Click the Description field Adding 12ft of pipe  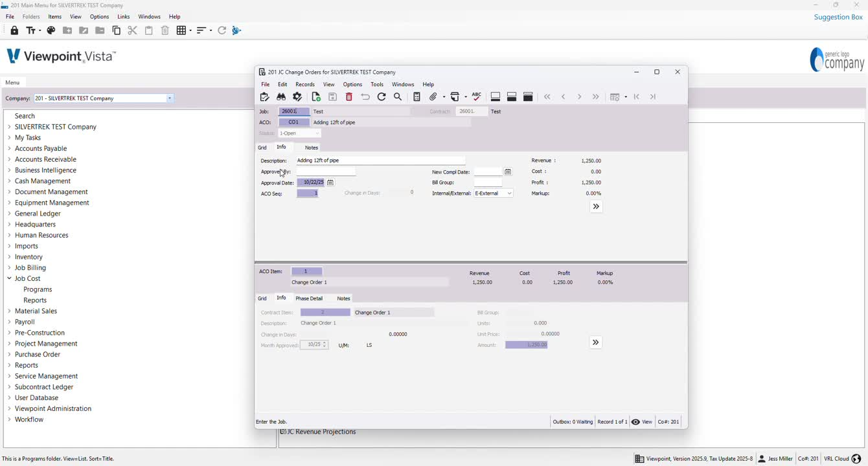(x=381, y=161)
